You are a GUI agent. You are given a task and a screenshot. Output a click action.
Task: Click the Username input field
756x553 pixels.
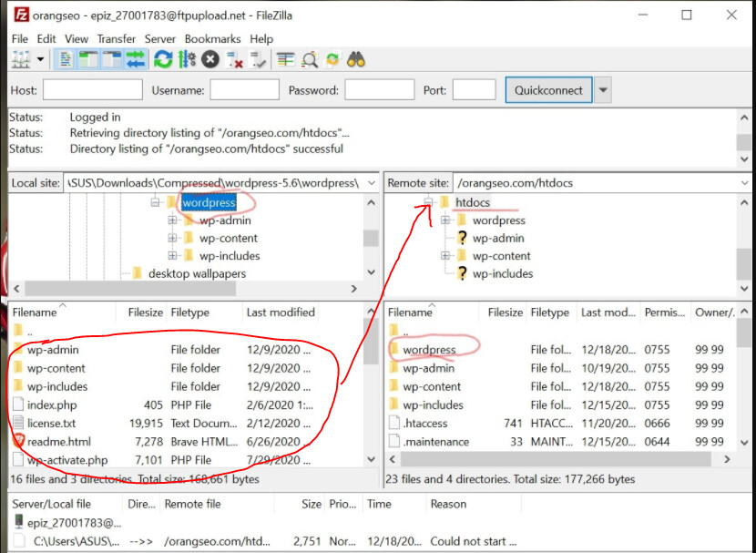point(244,90)
